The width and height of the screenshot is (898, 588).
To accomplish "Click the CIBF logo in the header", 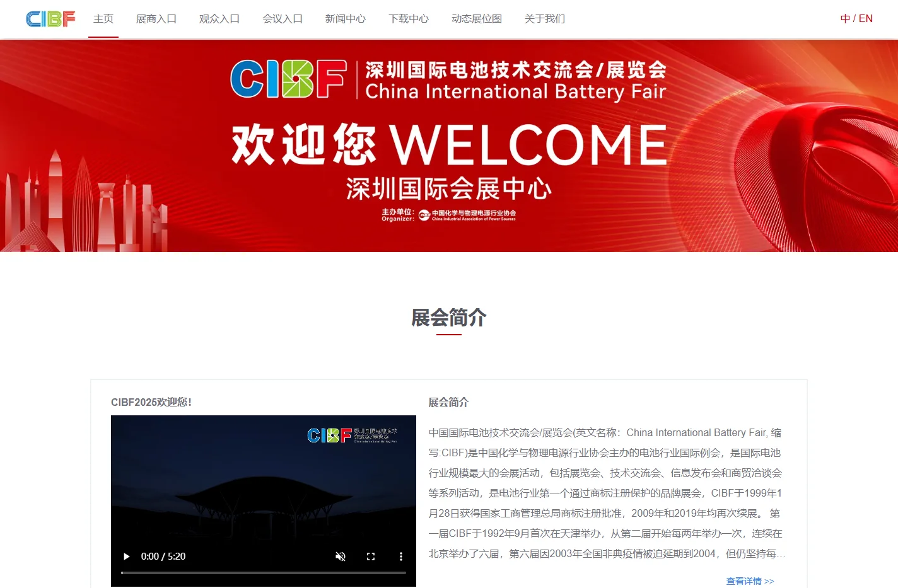I will tap(50, 19).
